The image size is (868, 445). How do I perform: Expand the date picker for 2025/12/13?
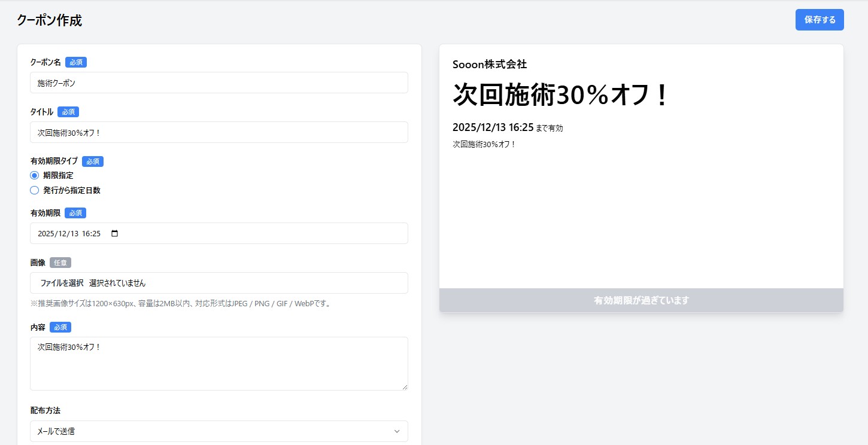tap(114, 233)
